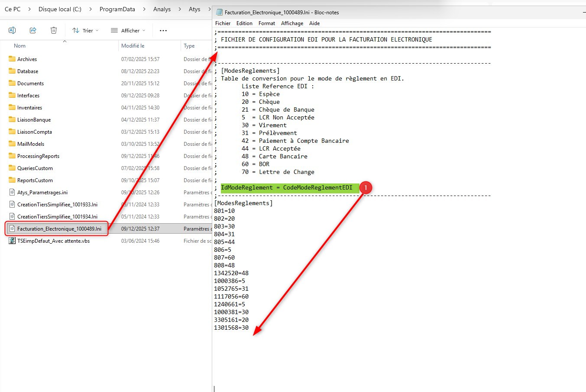This screenshot has height=392, width=586.
Task: Sort files by the Nom column header
Action: [20, 46]
